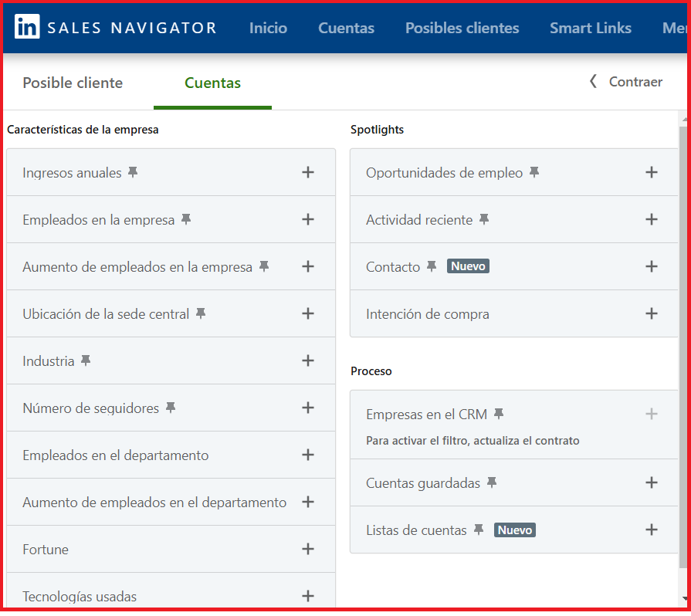Switch to the Posible cliente tab
Viewport: 691px width, 616px height.
tap(73, 83)
